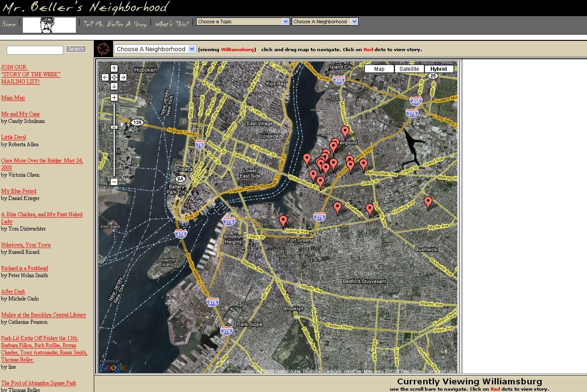The width and height of the screenshot is (587, 392).
Task: Zoom in with the plus button
Action: click(114, 97)
